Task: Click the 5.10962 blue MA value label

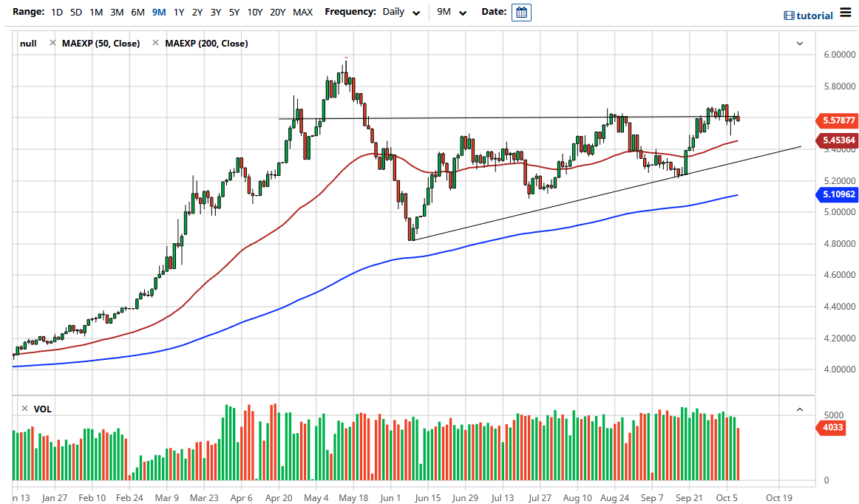Action: 835,195
